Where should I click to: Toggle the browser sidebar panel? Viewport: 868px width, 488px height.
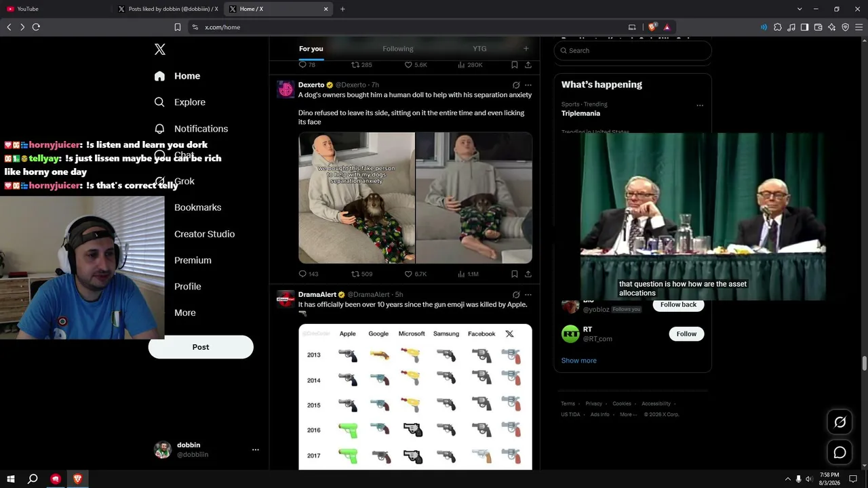pos(804,27)
